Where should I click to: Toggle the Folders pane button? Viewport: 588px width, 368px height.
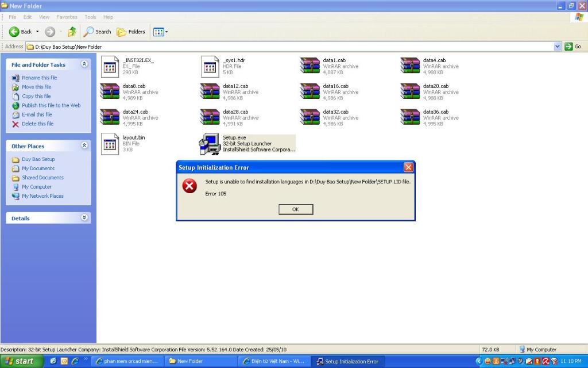[x=131, y=32]
